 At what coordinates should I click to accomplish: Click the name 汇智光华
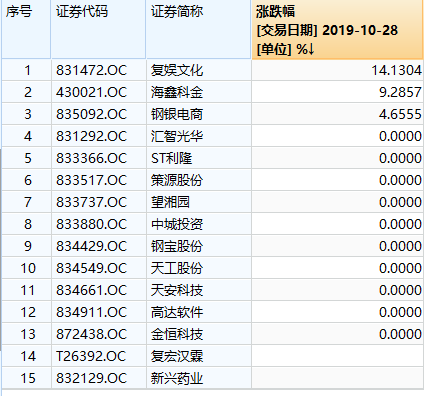coord(177,136)
